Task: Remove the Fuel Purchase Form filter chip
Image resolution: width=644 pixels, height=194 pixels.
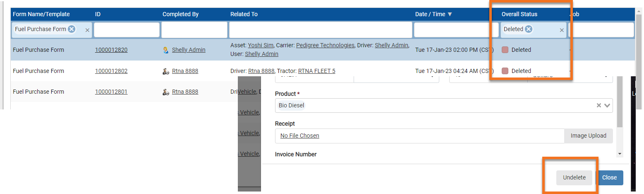Action: click(x=72, y=29)
